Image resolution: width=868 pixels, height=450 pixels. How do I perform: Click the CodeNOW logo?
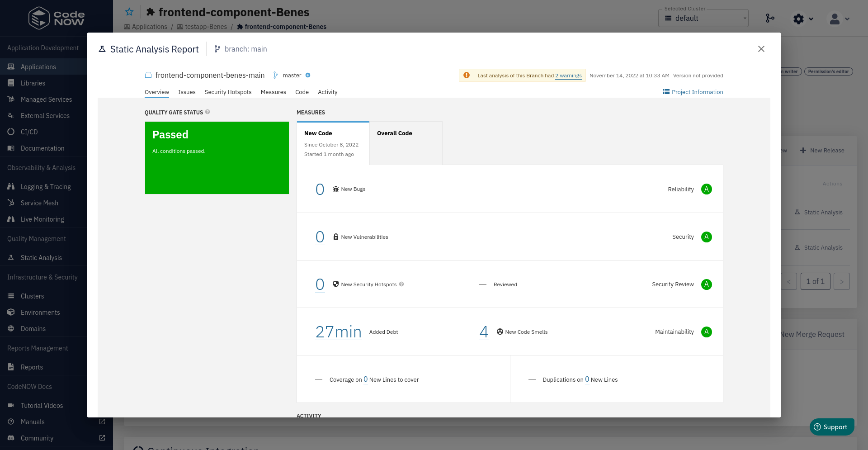[x=56, y=18]
